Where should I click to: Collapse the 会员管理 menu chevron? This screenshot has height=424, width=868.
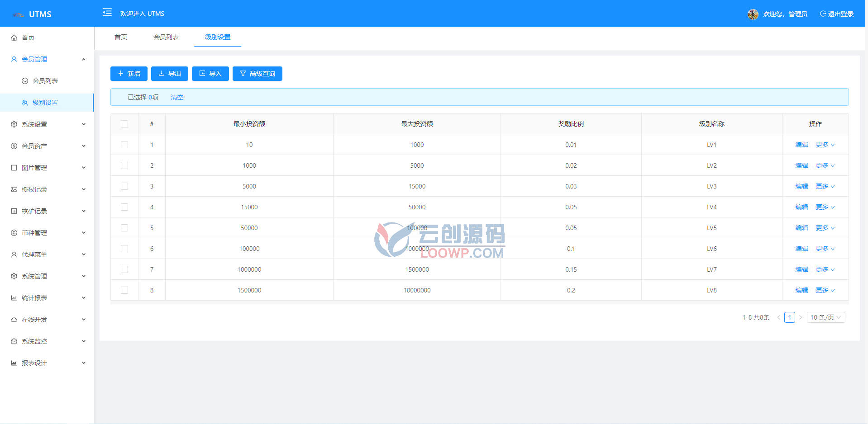pyautogui.click(x=84, y=59)
